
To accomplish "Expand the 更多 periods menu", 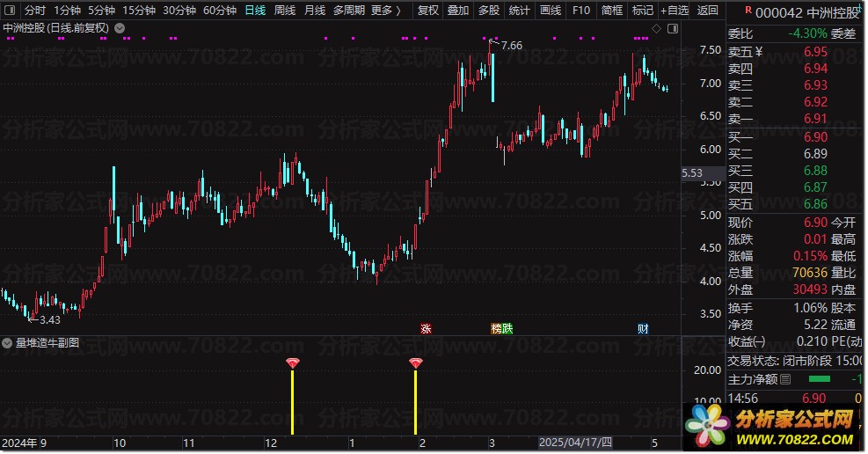I will point(385,10).
